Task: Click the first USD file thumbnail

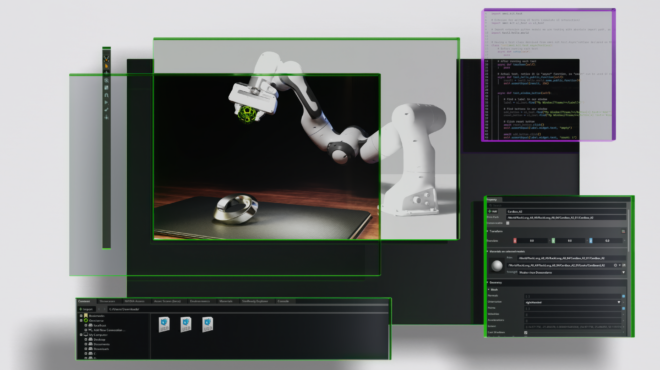Action: pyautogui.click(x=164, y=325)
